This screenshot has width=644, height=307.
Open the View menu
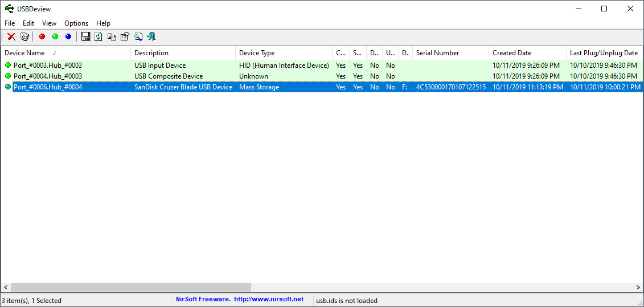point(50,23)
